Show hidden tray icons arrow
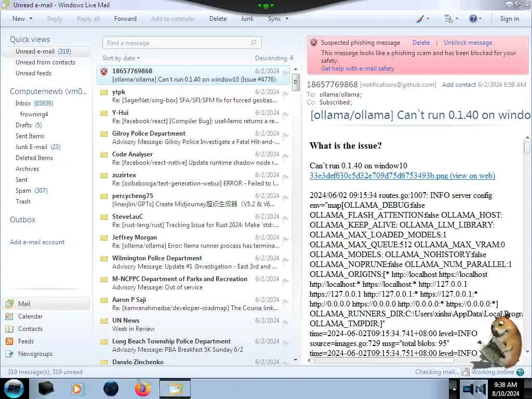 point(454,389)
